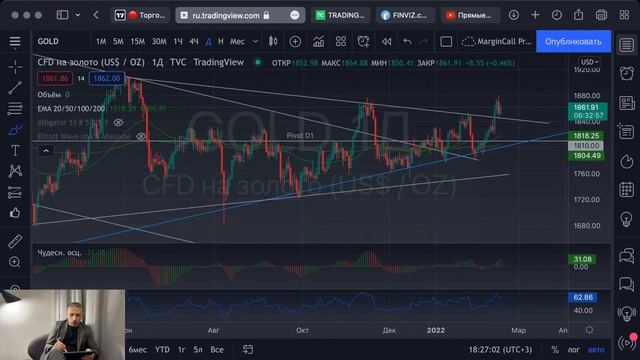
Task: Click the Safari address bar ru.tradingview.com
Action: (240, 15)
